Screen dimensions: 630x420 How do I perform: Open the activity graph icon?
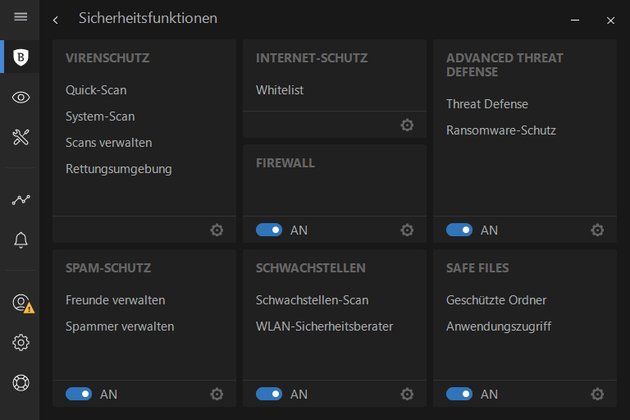[x=20, y=199]
